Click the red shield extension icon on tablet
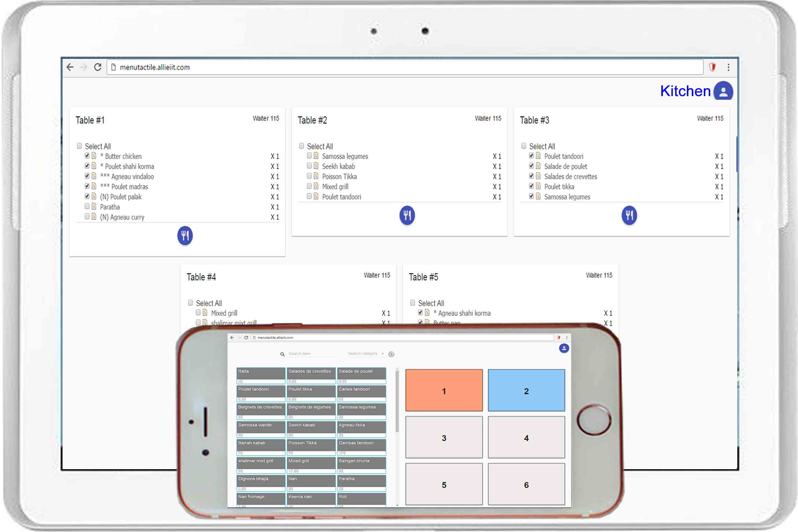Image resolution: width=798 pixels, height=532 pixels. (x=712, y=67)
